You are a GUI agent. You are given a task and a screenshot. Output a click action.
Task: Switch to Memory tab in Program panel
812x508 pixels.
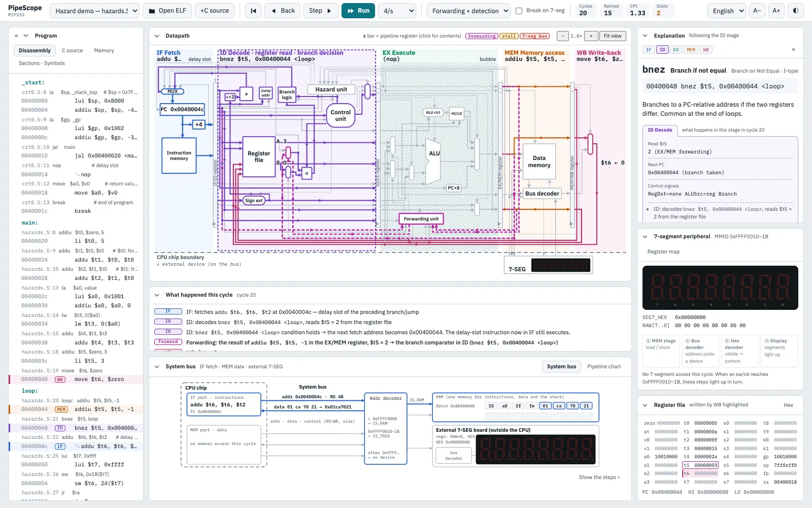[104, 51]
